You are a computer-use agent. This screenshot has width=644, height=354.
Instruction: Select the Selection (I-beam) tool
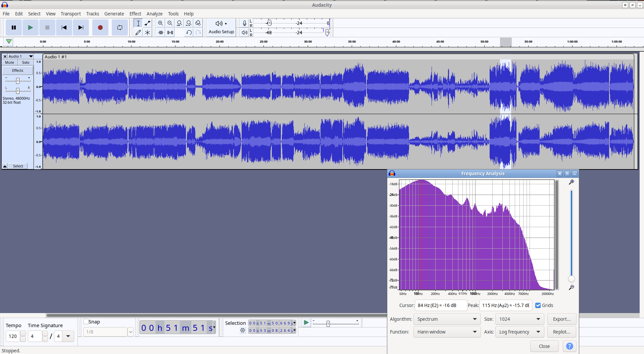coord(138,23)
